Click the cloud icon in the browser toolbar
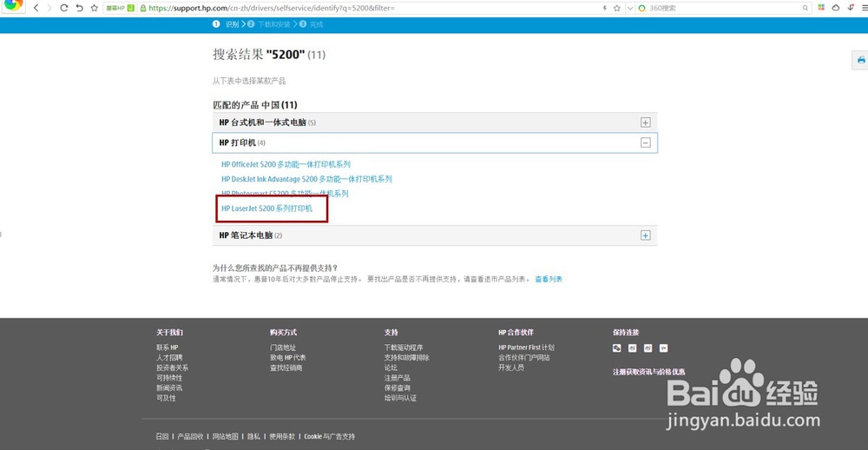 836,8
